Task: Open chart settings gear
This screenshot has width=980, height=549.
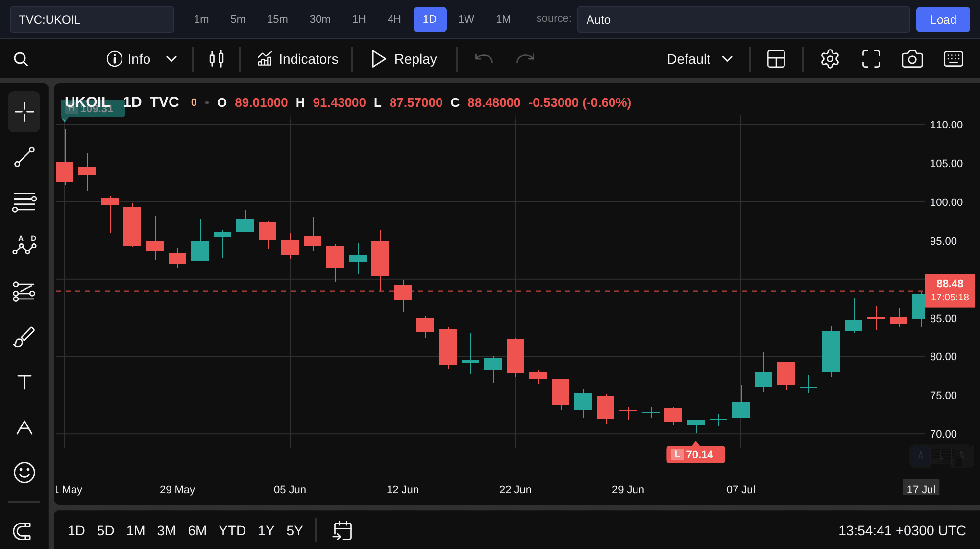Action: point(830,59)
